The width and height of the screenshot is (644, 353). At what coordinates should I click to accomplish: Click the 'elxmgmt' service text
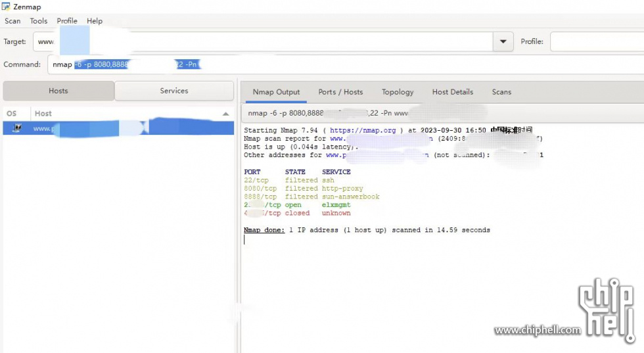tap(336, 204)
